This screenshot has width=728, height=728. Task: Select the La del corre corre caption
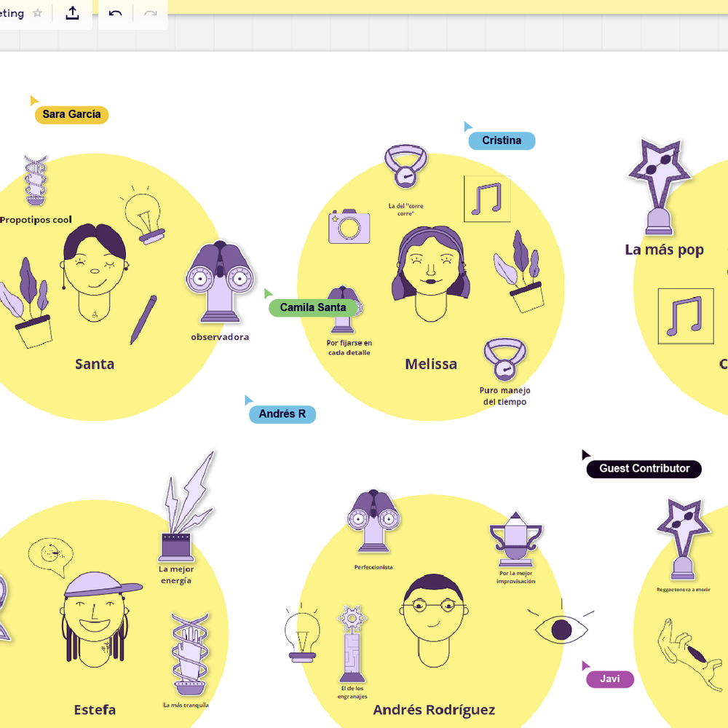(x=405, y=210)
